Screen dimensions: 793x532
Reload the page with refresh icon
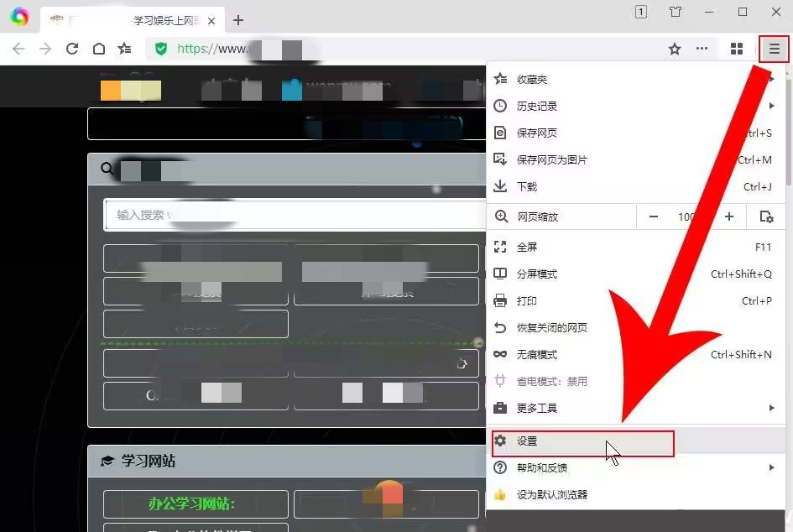tap(72, 49)
